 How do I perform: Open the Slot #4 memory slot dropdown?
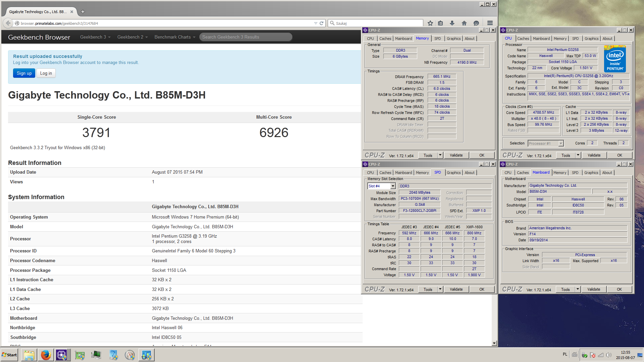(x=393, y=186)
